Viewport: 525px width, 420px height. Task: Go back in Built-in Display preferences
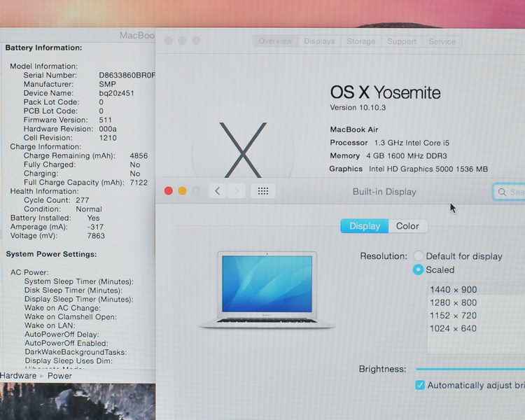point(218,191)
